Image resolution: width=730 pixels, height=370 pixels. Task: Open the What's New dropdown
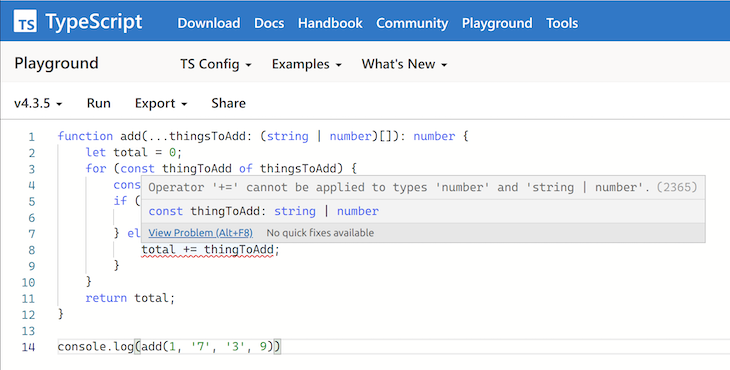point(404,64)
